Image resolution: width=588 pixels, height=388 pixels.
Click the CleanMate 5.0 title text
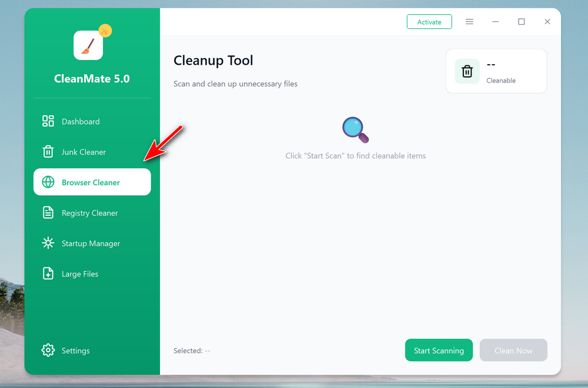point(92,78)
